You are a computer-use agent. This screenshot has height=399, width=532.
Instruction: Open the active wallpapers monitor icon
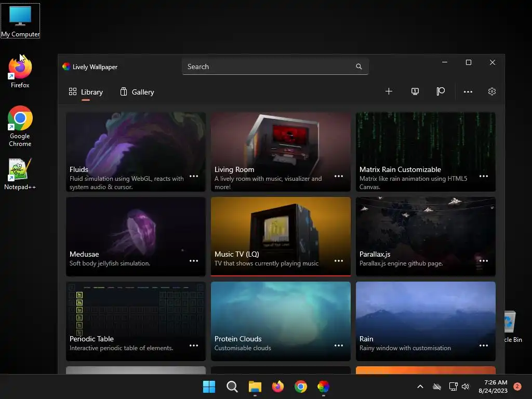point(415,91)
